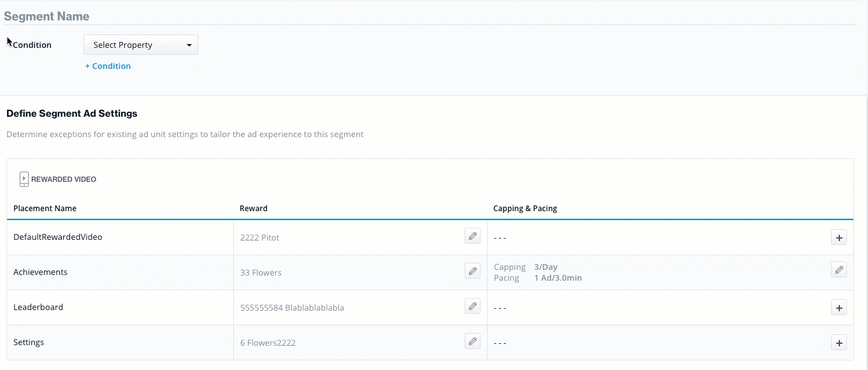This screenshot has height=370, width=868.
Task: Click the Rewarded Video phone icon
Action: coord(24,179)
